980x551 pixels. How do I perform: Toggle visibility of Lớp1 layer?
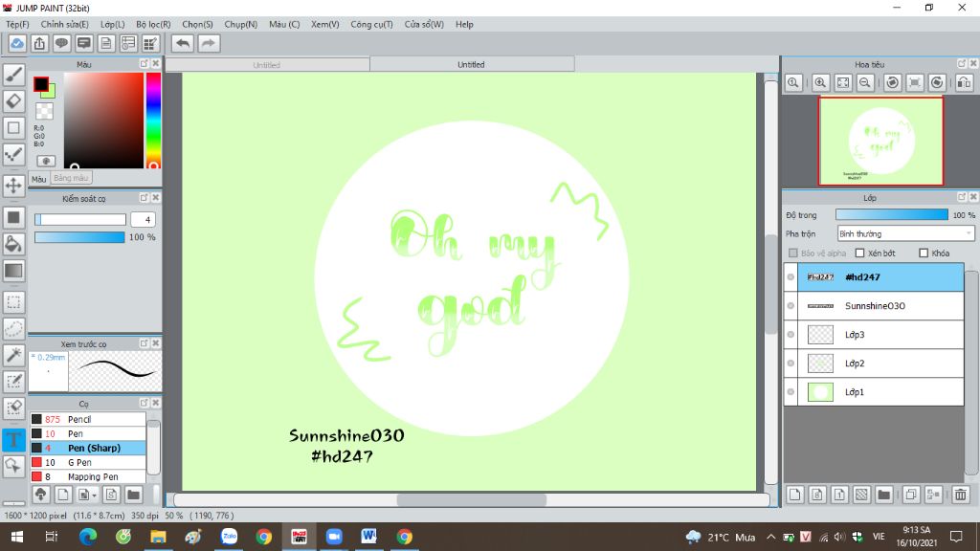pos(791,391)
